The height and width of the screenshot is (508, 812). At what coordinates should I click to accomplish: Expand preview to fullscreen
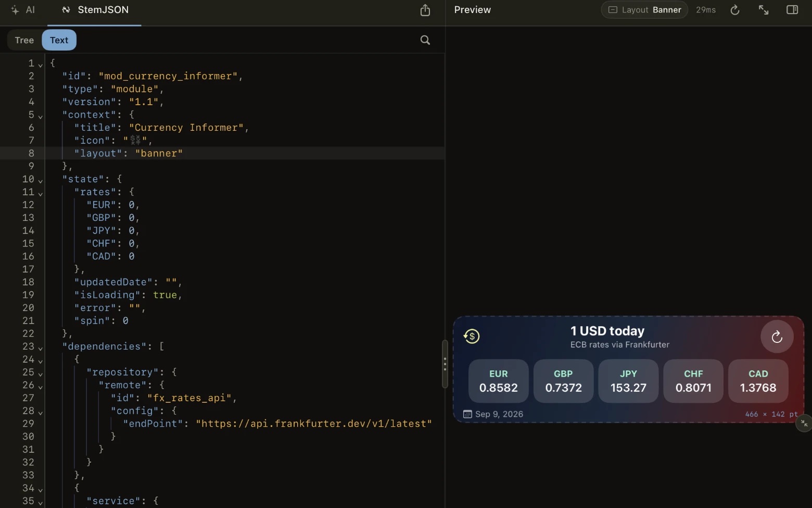pos(764,10)
